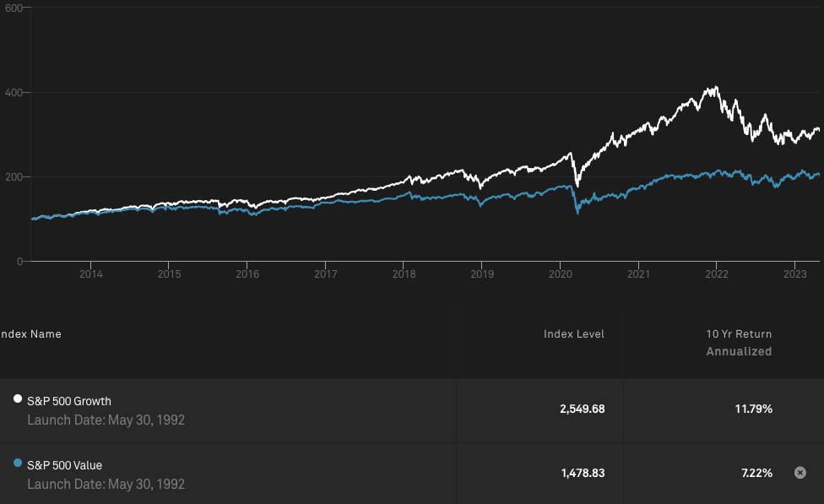The width and height of the screenshot is (824, 504).
Task: Click the 7.22% annualized return figure
Action: click(756, 473)
